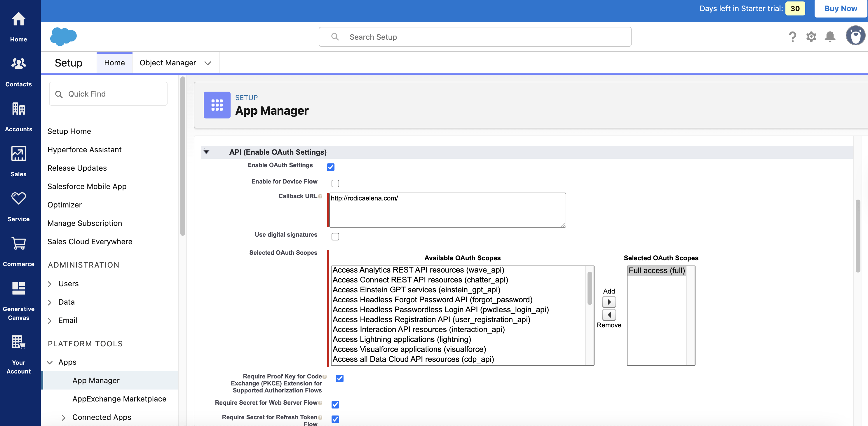The height and width of the screenshot is (426, 868).
Task: Click the Search Setup field
Action: pos(475,37)
